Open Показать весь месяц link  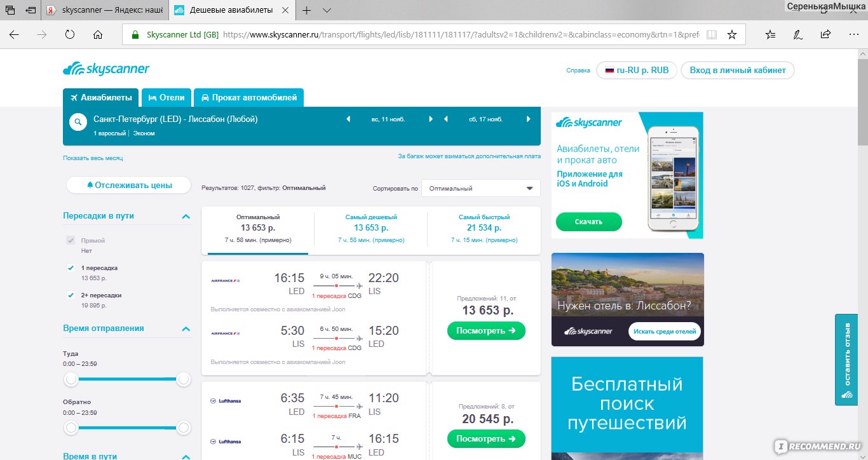coord(93,158)
